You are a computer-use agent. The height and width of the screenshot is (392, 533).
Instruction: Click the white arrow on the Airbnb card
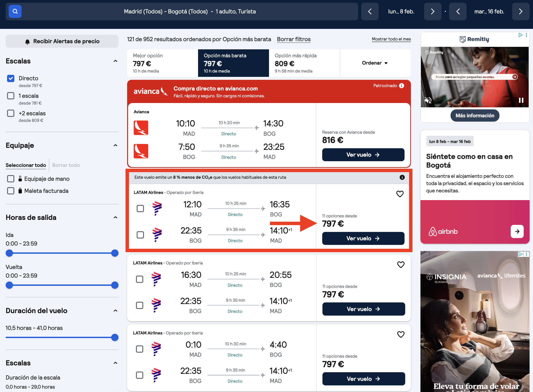pos(517,231)
